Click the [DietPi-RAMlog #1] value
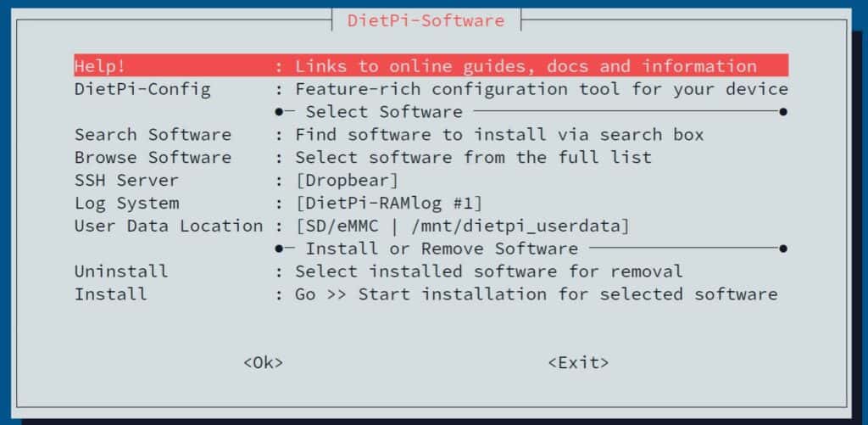The width and height of the screenshot is (868, 425). [388, 204]
